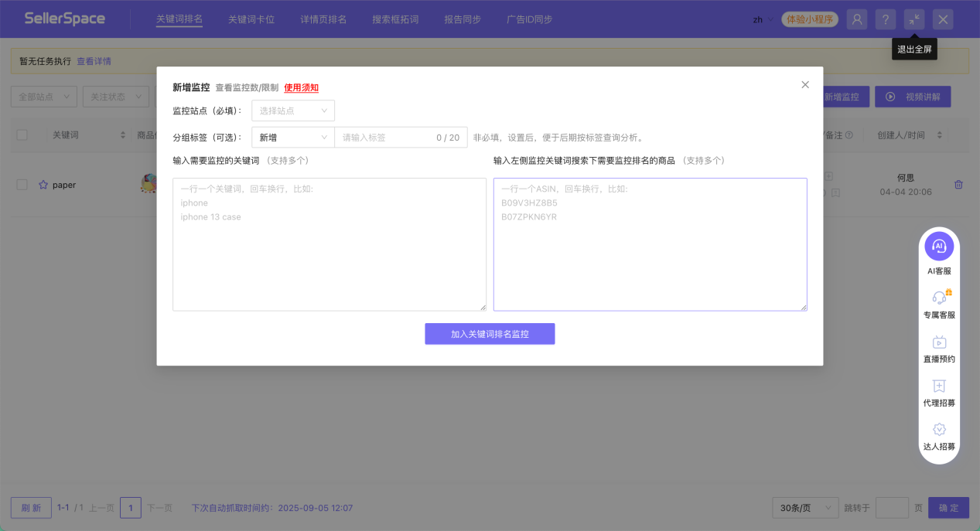The width and height of the screenshot is (980, 531).
Task: Click the SellerSpace logo
Action: (x=64, y=19)
